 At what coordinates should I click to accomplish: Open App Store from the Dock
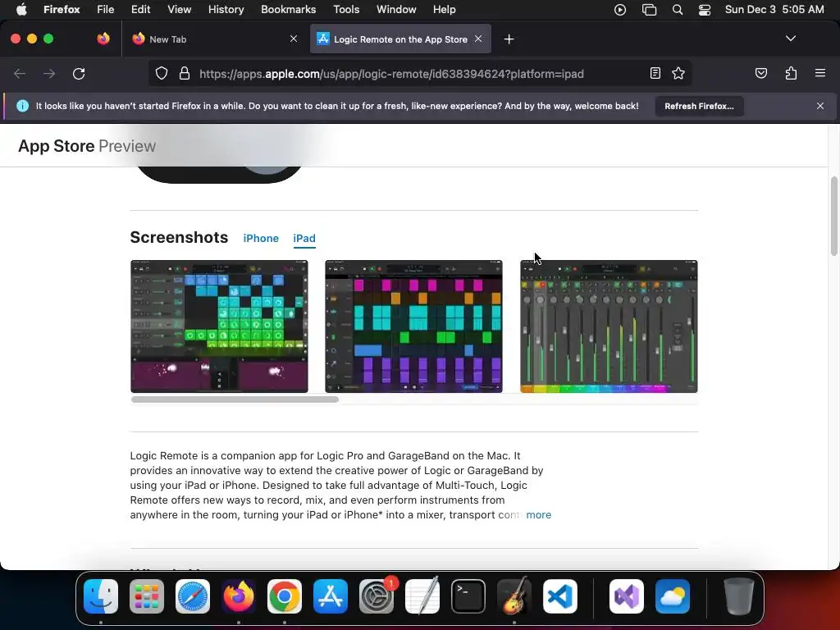(331, 596)
